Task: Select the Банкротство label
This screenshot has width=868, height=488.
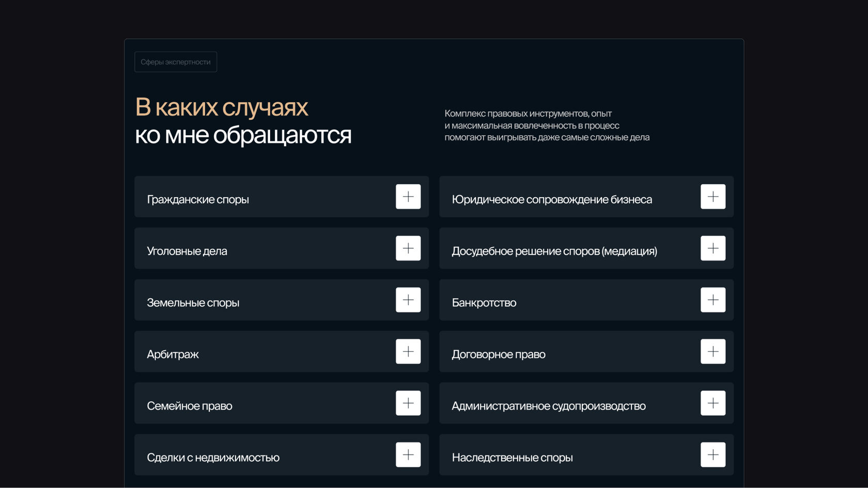Action: tap(484, 303)
